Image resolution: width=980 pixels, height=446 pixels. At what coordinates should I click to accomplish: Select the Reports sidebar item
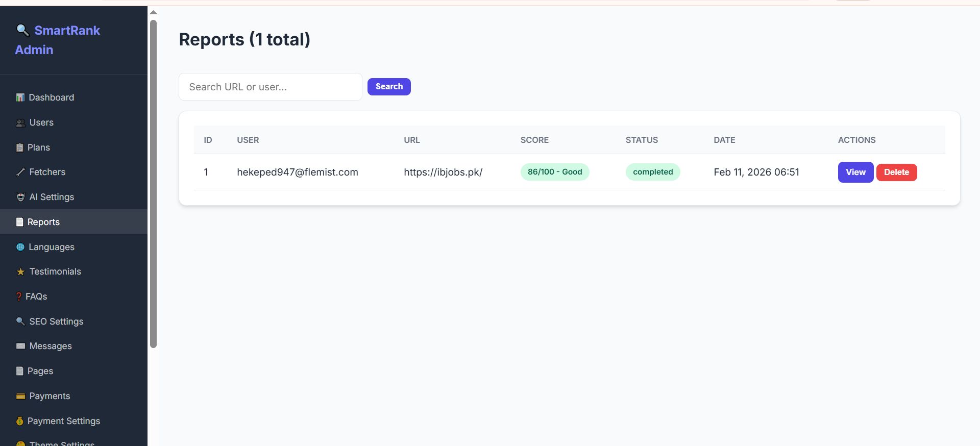pyautogui.click(x=43, y=222)
